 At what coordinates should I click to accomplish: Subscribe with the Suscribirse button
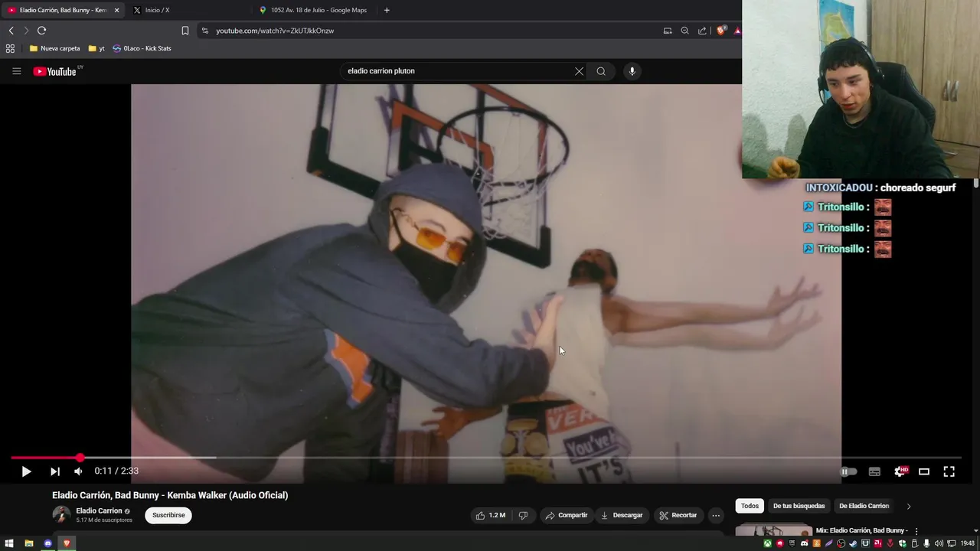click(168, 515)
